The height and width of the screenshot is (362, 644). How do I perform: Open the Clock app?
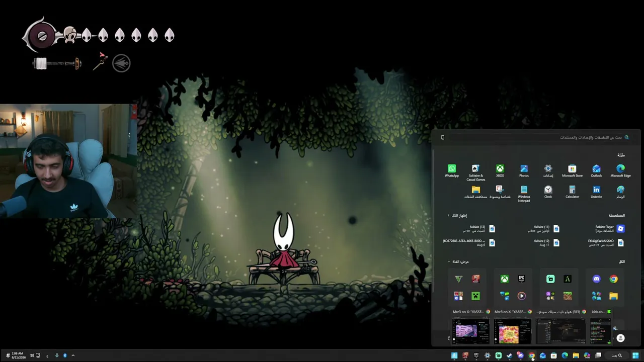(548, 192)
